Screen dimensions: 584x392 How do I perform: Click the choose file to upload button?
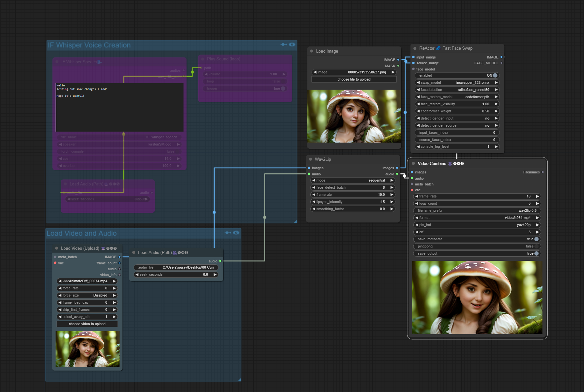click(x=354, y=79)
